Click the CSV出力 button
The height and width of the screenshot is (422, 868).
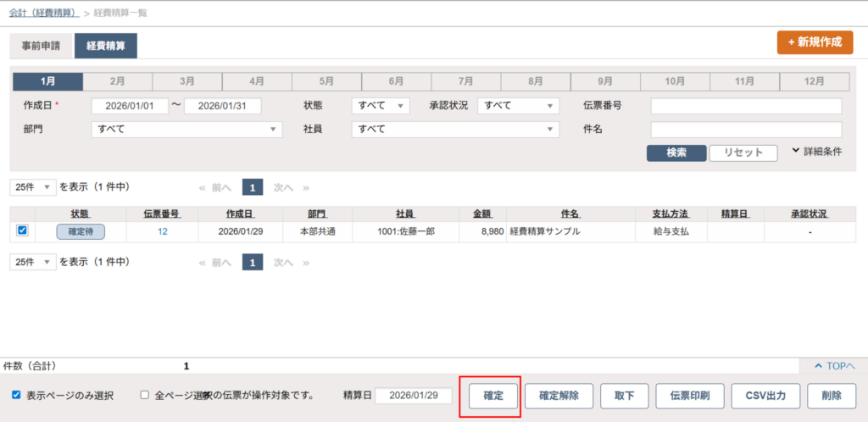765,396
